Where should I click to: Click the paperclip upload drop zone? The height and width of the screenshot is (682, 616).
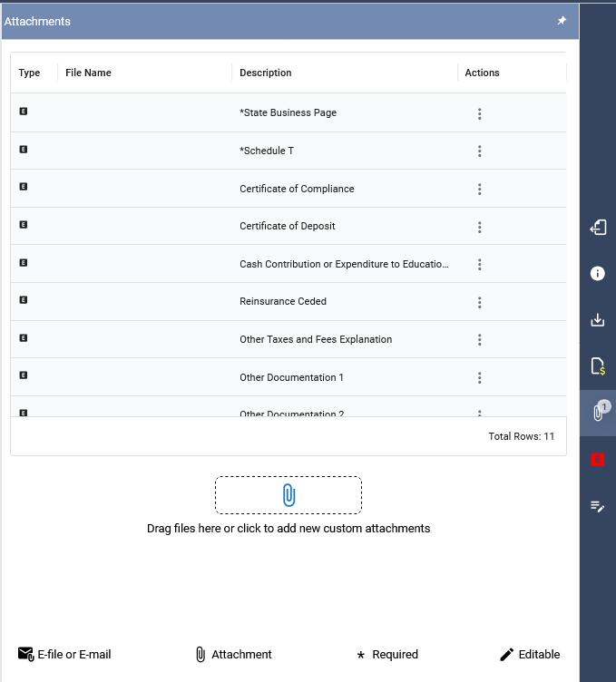click(x=288, y=495)
